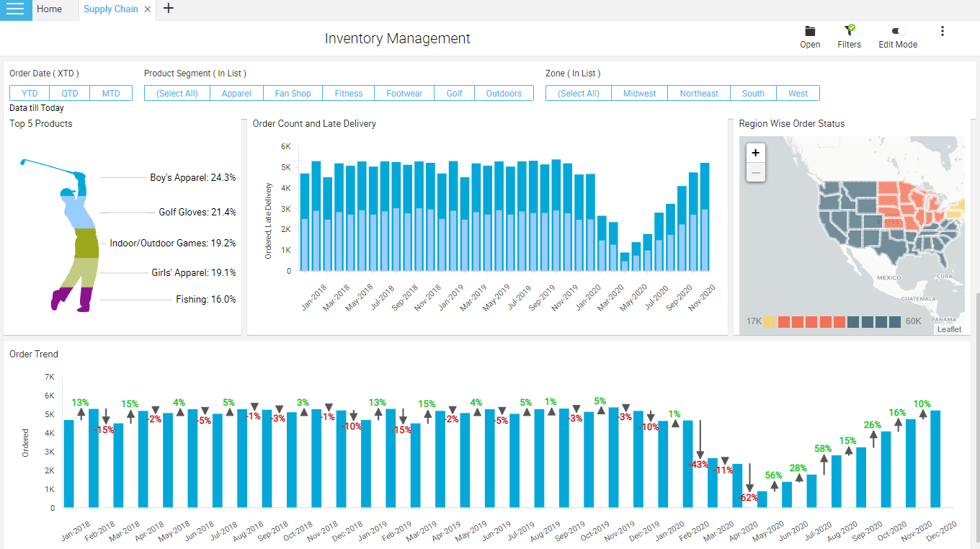The height and width of the screenshot is (549, 980).
Task: Toggle the Footwear product segment filter
Action: click(404, 93)
